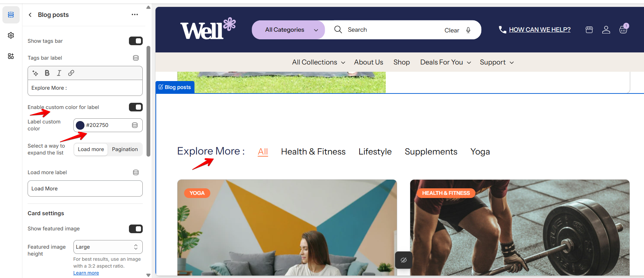The image size is (644, 278).
Task: Open the #202750 label color swatch
Action: pos(80,125)
